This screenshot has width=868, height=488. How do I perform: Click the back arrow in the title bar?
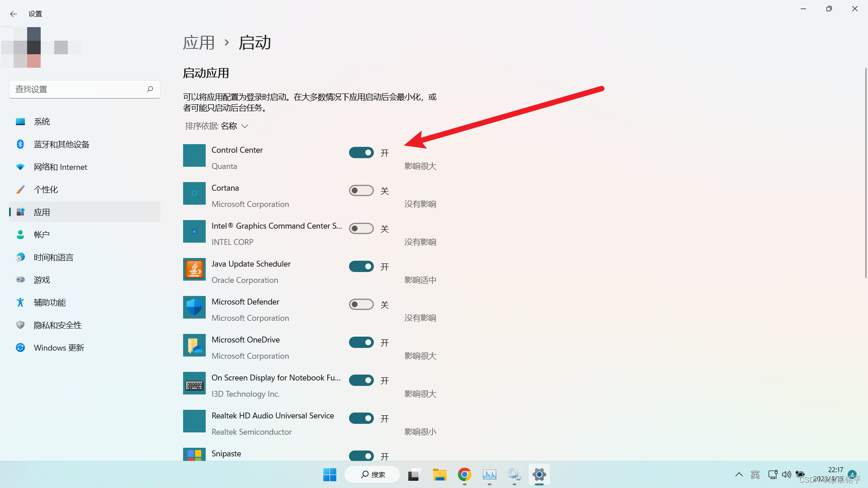tap(13, 14)
